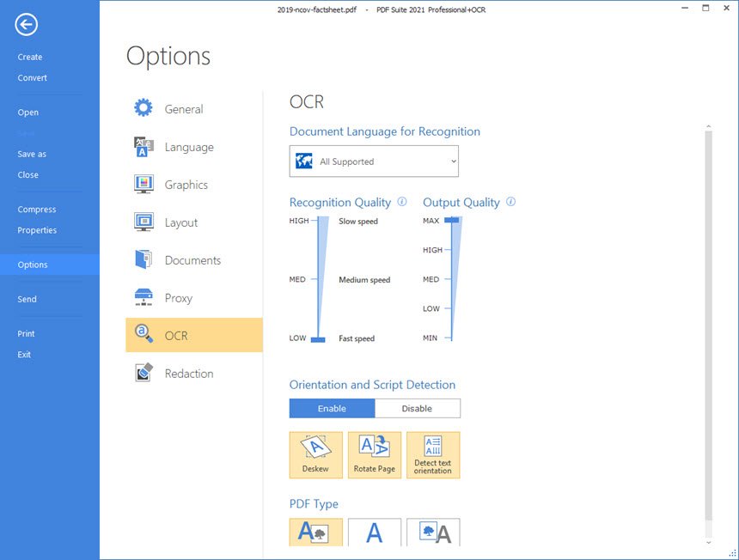This screenshot has width=739, height=560.
Task: Choose Send in the blue sidebar
Action: (27, 299)
